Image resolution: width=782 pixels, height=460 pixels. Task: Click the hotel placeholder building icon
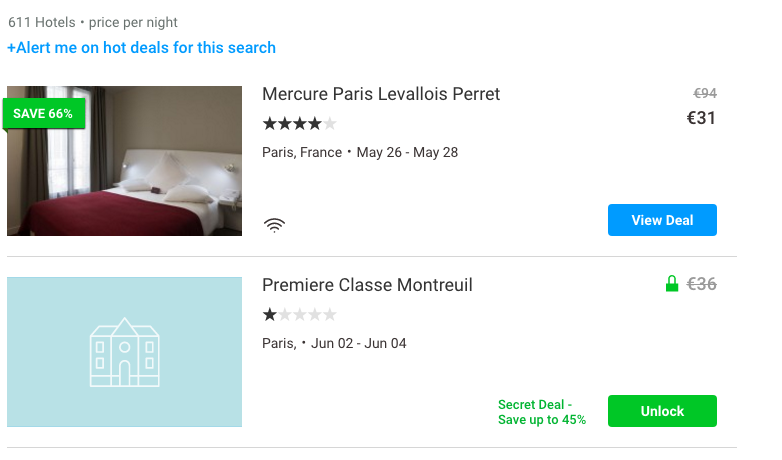(124, 352)
